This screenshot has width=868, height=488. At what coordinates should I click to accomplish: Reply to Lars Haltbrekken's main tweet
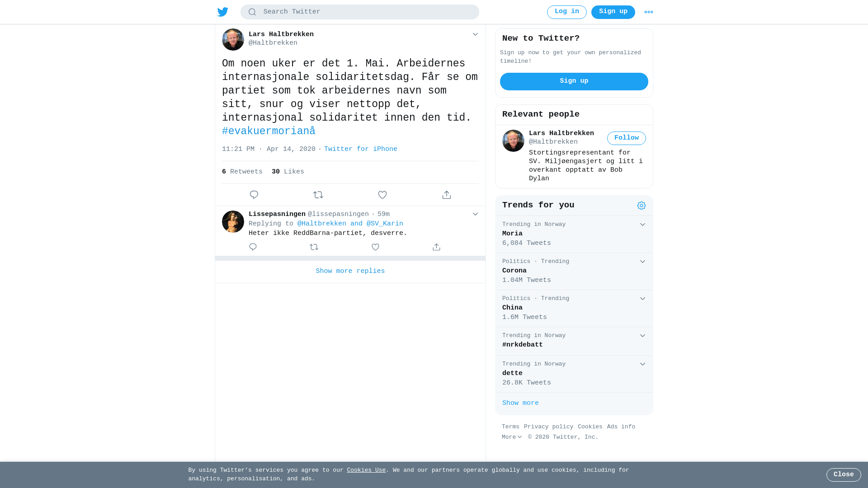point(254,195)
